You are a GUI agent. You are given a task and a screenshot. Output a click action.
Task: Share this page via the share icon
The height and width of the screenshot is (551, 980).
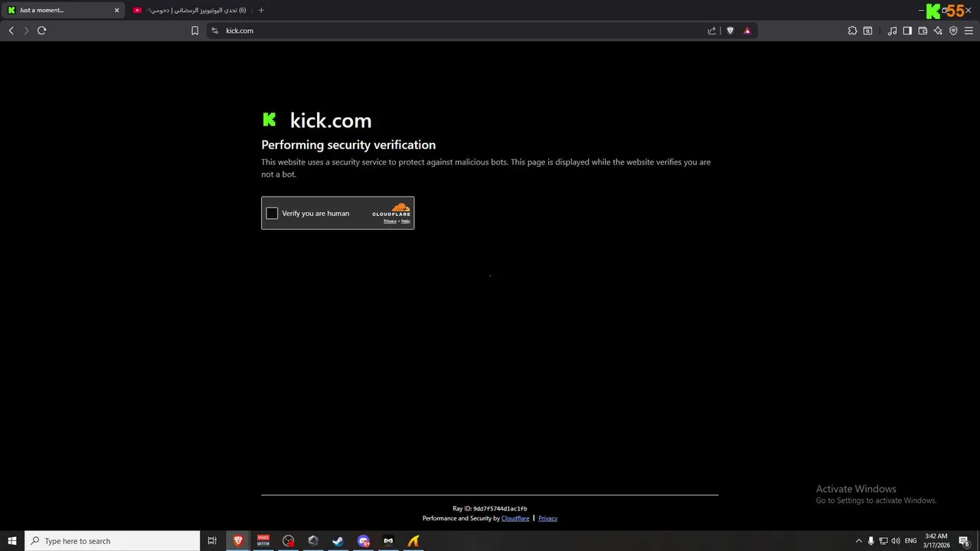[x=712, y=31]
